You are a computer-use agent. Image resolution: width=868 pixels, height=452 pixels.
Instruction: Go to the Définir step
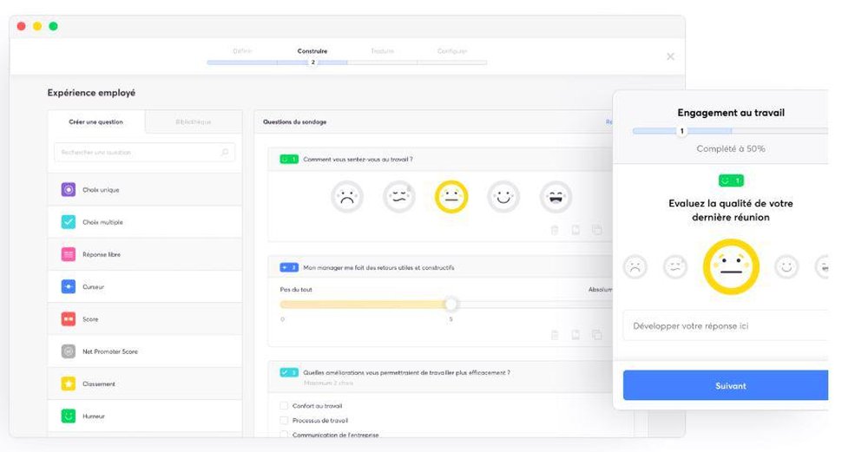242,51
